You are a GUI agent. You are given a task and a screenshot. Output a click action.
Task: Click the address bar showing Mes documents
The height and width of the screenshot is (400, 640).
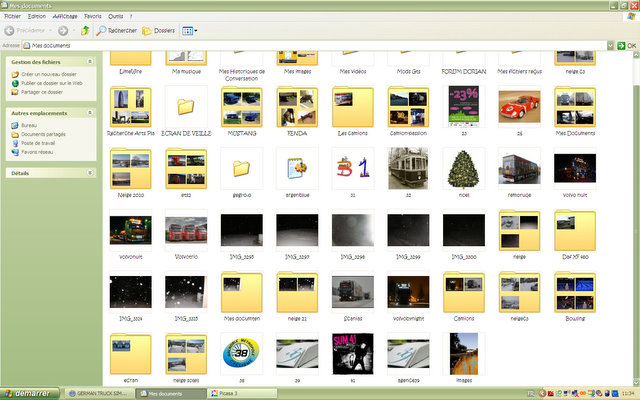314,45
